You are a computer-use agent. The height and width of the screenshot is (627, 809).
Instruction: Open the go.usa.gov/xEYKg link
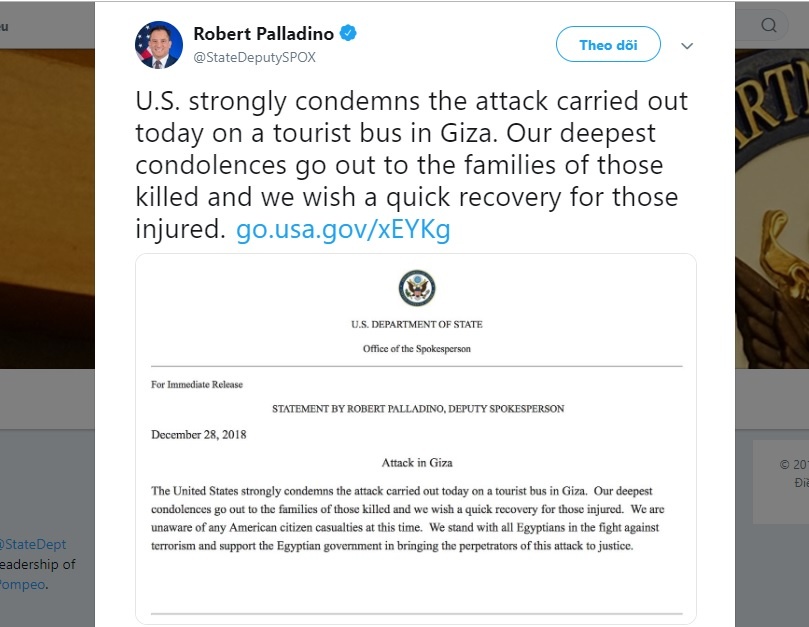pos(343,230)
